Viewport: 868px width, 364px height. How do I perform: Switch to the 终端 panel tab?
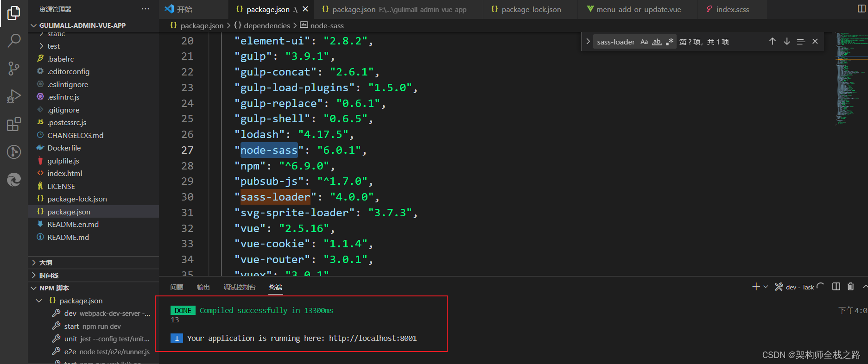(276, 287)
